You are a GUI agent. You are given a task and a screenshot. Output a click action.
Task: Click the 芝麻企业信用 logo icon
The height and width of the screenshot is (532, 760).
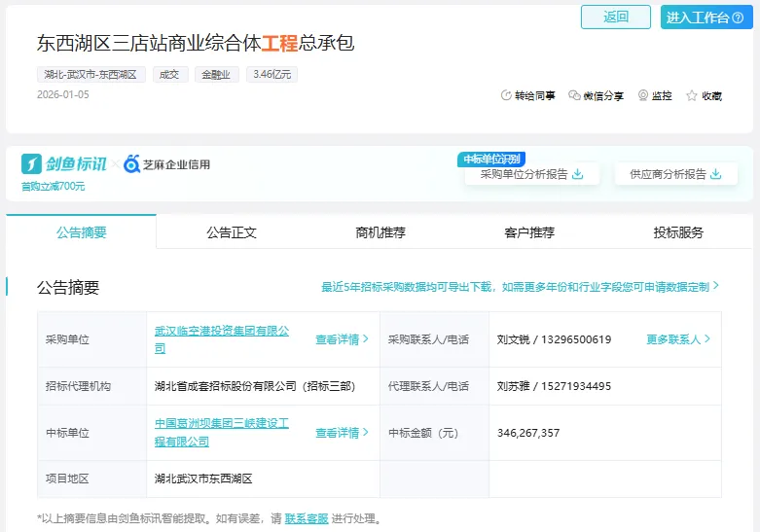pyautogui.click(x=132, y=164)
